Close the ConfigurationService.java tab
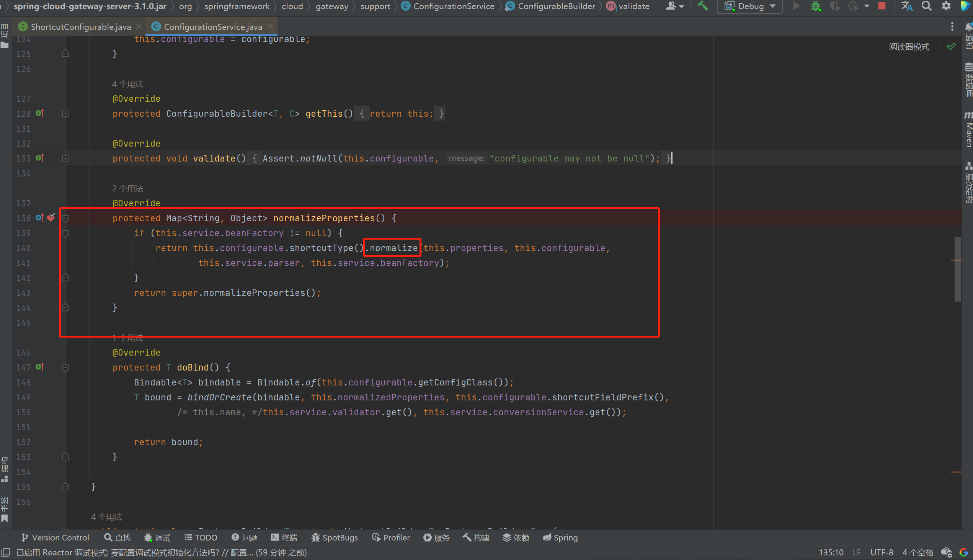The width and height of the screenshot is (973, 560). pyautogui.click(x=270, y=26)
